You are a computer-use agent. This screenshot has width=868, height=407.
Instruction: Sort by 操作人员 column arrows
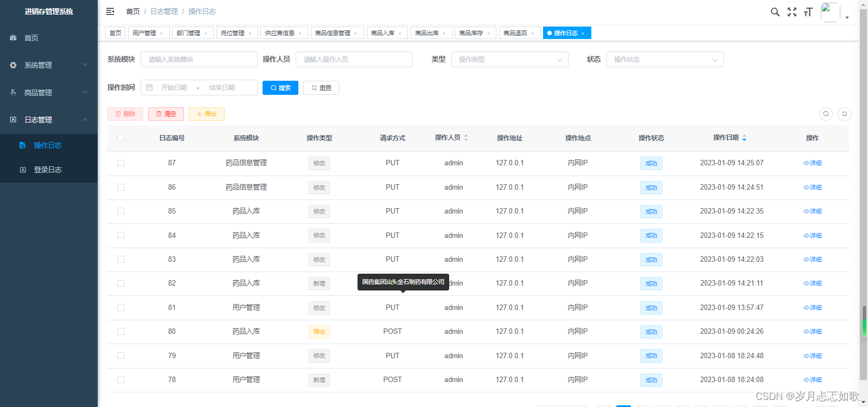point(466,138)
